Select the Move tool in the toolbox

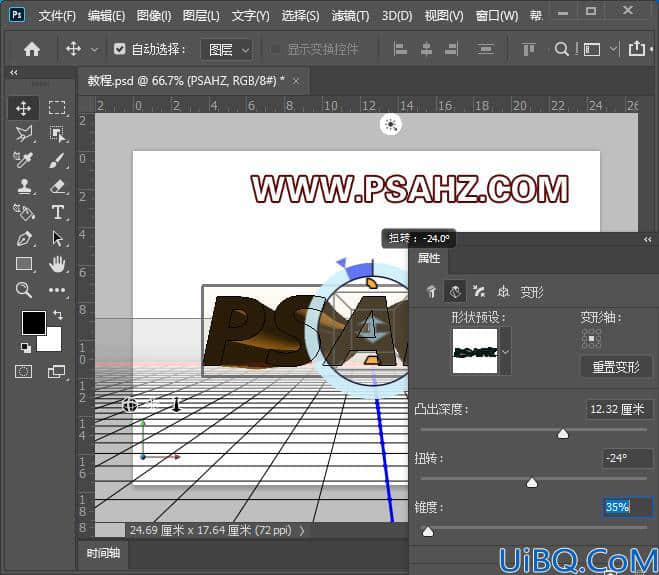[24, 108]
